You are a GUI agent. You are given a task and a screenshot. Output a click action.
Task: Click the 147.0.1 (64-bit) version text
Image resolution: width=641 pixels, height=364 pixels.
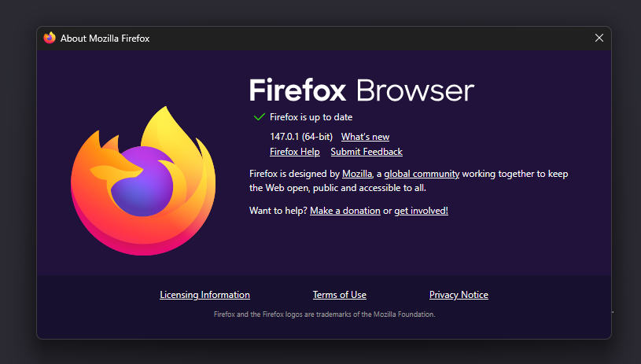(301, 137)
